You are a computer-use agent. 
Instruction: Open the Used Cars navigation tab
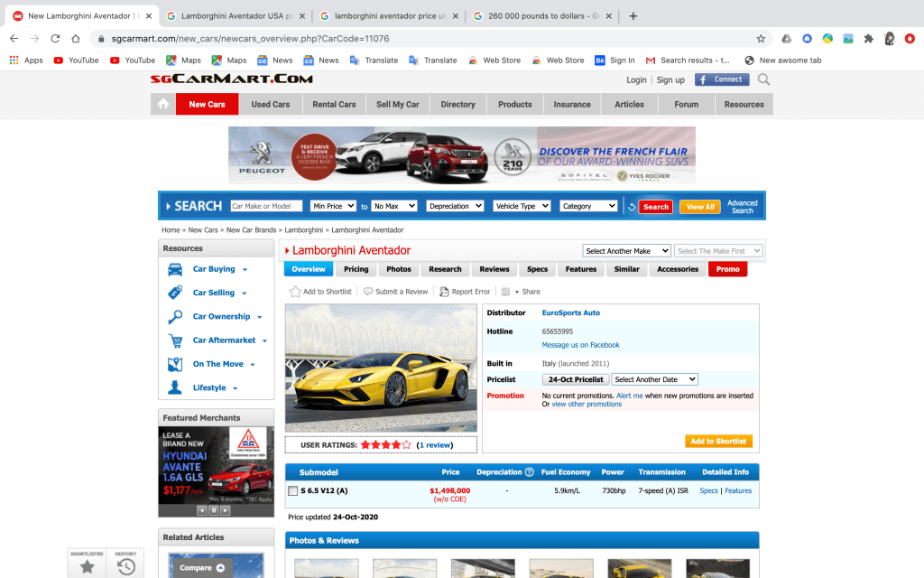pos(271,104)
